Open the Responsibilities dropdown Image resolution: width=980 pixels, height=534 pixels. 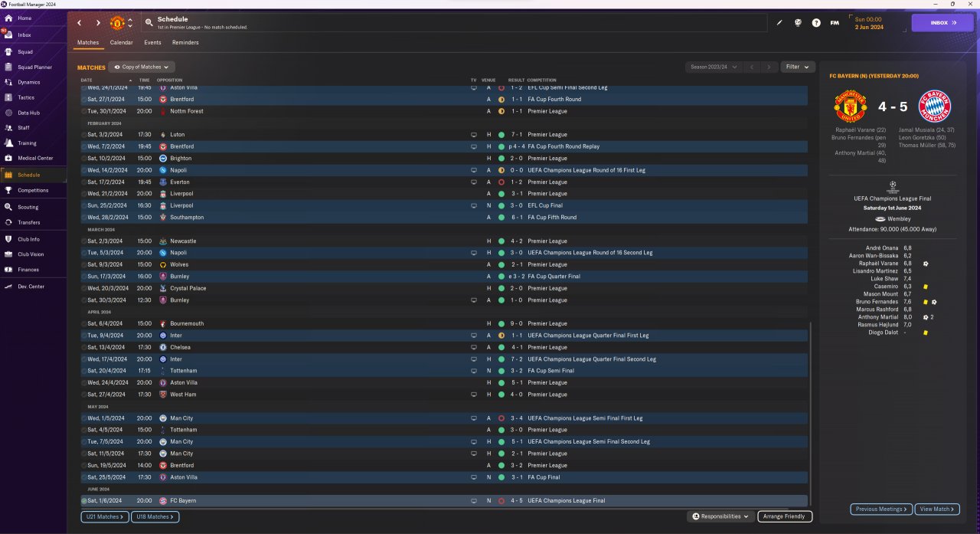tap(720, 516)
